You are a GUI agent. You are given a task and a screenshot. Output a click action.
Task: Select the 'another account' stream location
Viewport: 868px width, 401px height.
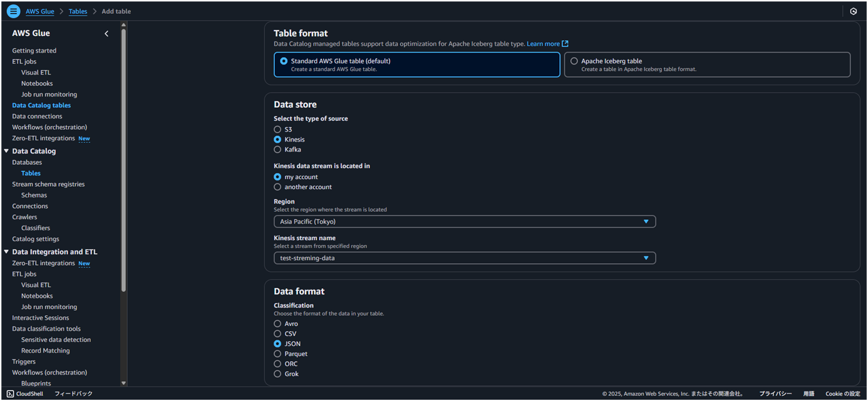[277, 187]
